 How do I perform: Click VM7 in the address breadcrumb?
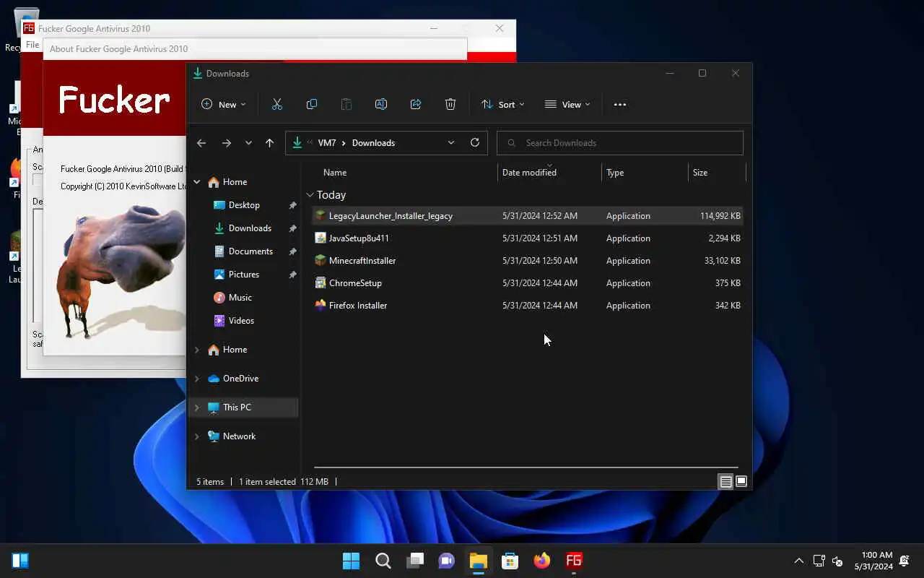coord(327,143)
